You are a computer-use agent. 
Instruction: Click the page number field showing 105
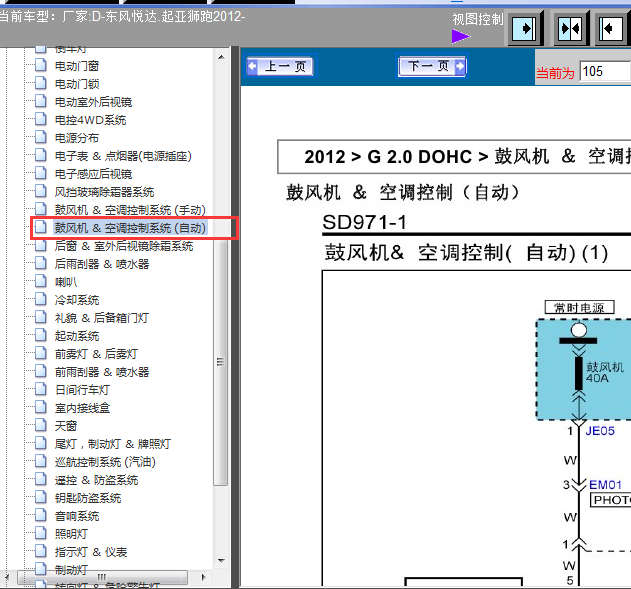click(x=605, y=72)
